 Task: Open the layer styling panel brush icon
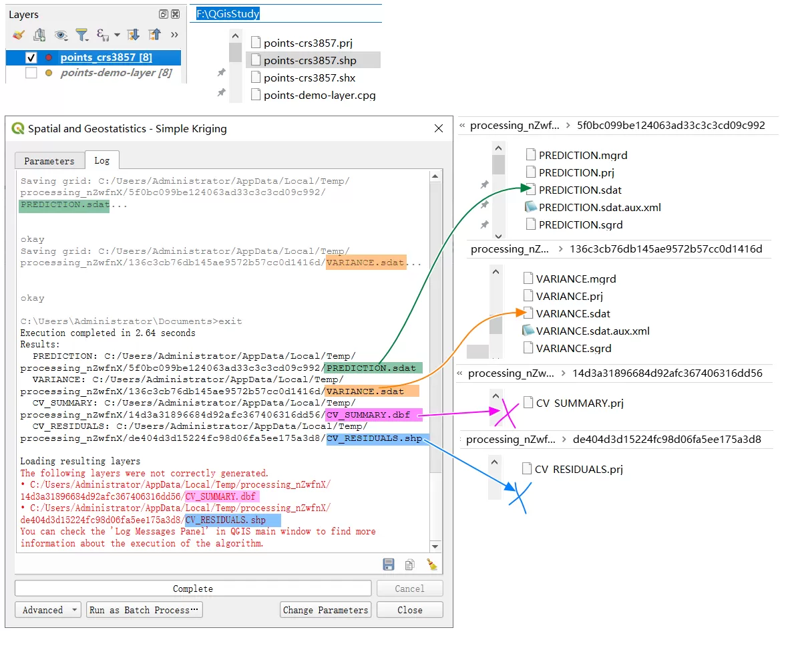pyautogui.click(x=18, y=35)
